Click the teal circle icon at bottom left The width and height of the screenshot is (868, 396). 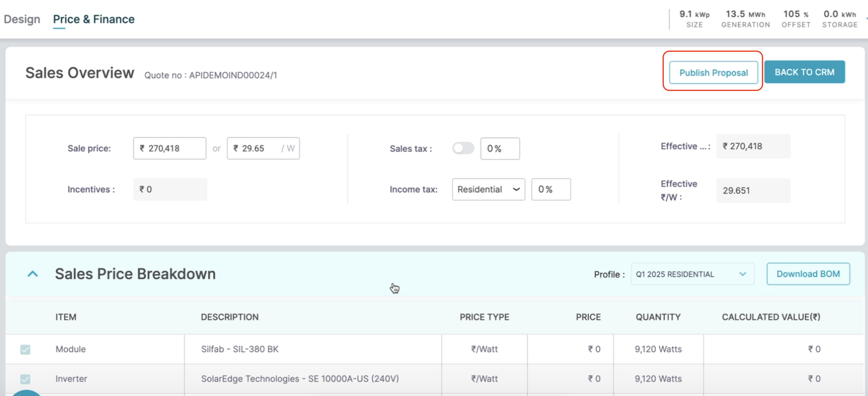(x=26, y=393)
